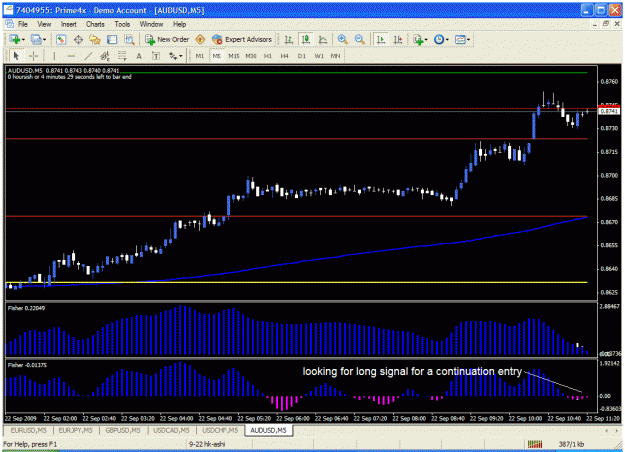Switch to D1 timeframe
The height and width of the screenshot is (452, 625).
pos(302,56)
